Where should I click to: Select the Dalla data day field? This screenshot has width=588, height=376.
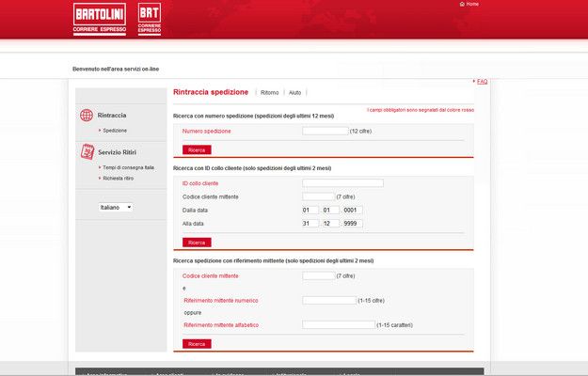[x=310, y=210]
